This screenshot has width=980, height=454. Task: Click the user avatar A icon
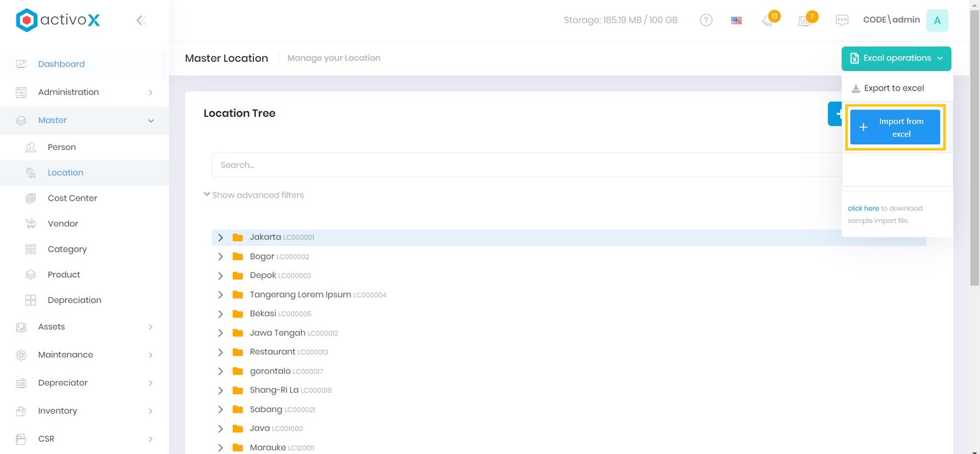click(x=937, y=20)
